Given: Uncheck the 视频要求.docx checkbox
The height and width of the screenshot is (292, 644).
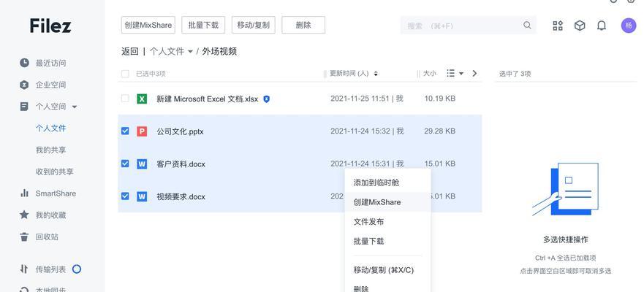Looking at the screenshot, I should pyautogui.click(x=125, y=196).
